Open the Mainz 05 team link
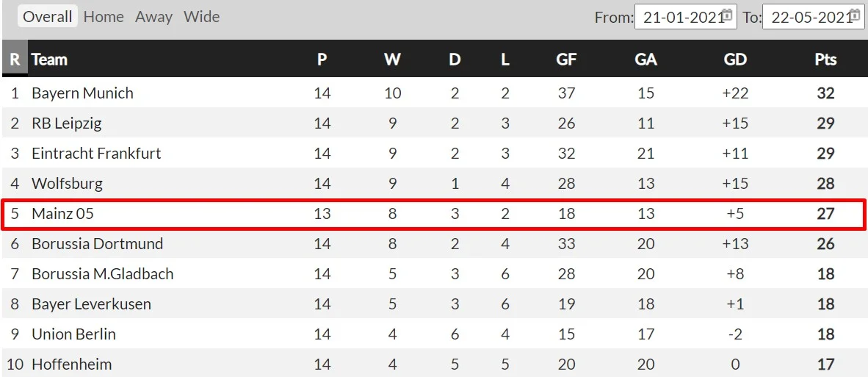The height and width of the screenshot is (377, 868). point(62,214)
